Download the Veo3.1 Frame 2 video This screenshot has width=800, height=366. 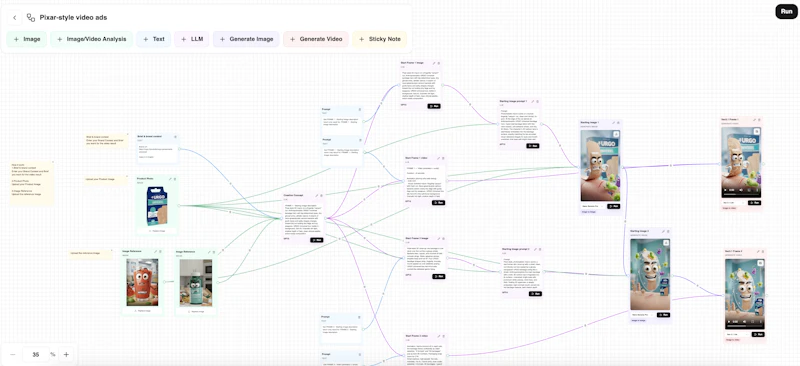point(760,263)
